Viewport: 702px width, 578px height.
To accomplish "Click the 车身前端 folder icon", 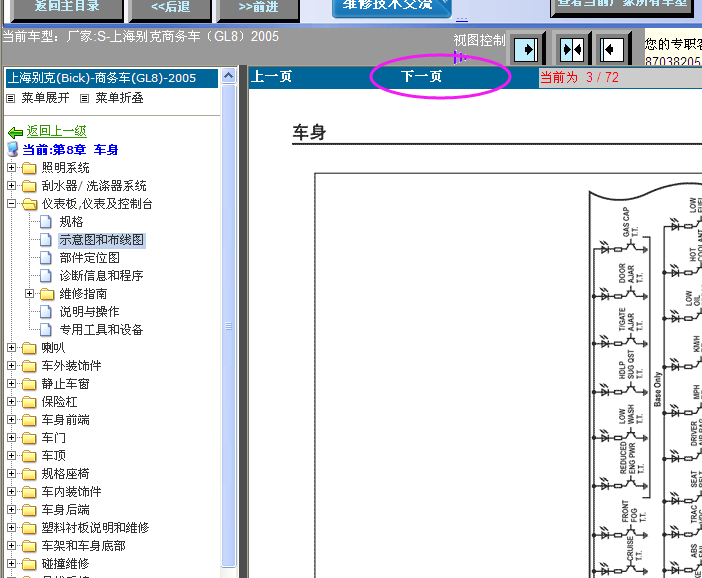I will click(x=29, y=420).
